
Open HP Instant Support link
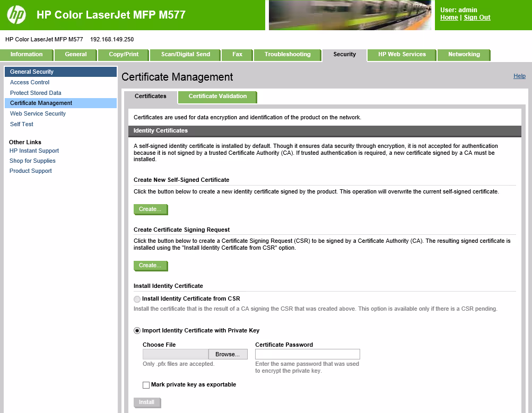(x=34, y=151)
